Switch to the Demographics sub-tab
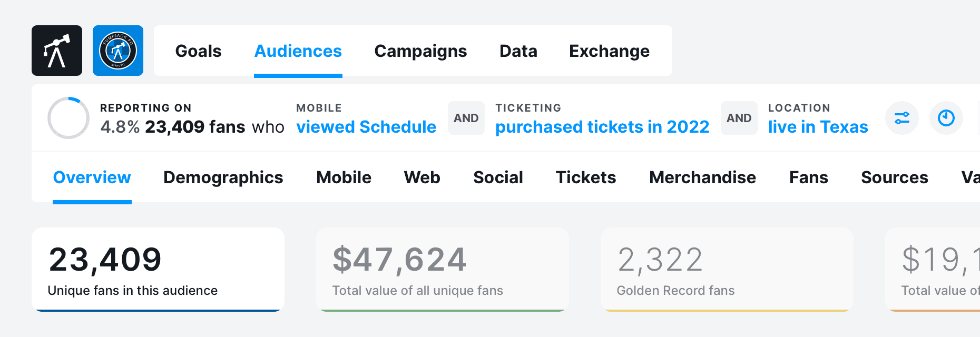 point(223,177)
